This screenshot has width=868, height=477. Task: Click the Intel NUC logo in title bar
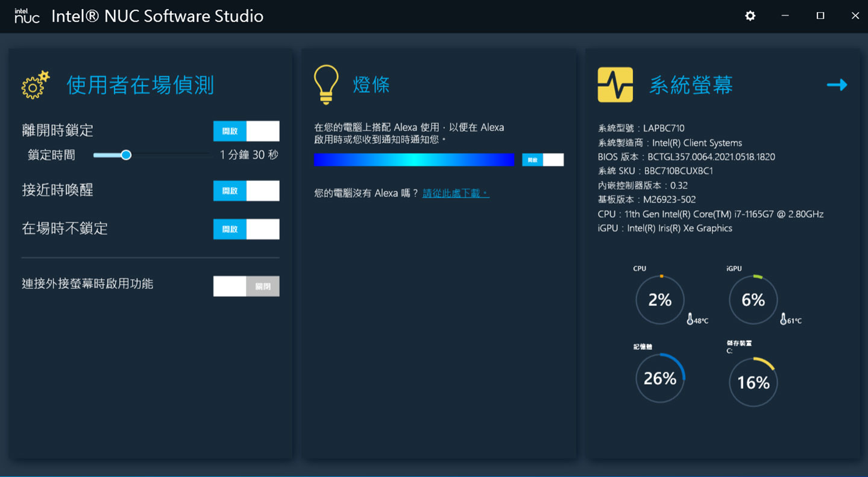pyautogui.click(x=25, y=16)
